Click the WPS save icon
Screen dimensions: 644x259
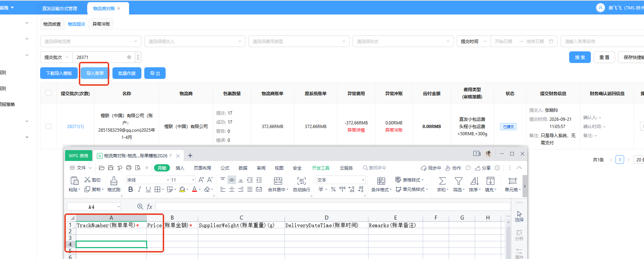111,168
